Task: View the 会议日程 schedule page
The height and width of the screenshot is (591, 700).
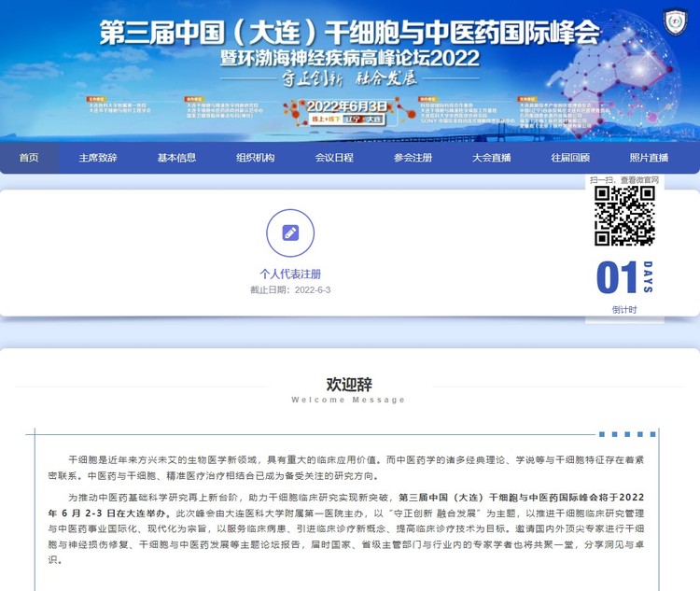Action: [334, 158]
